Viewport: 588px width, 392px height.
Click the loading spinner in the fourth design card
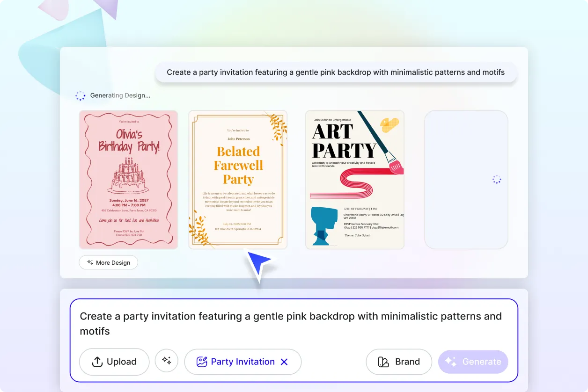[x=496, y=179]
